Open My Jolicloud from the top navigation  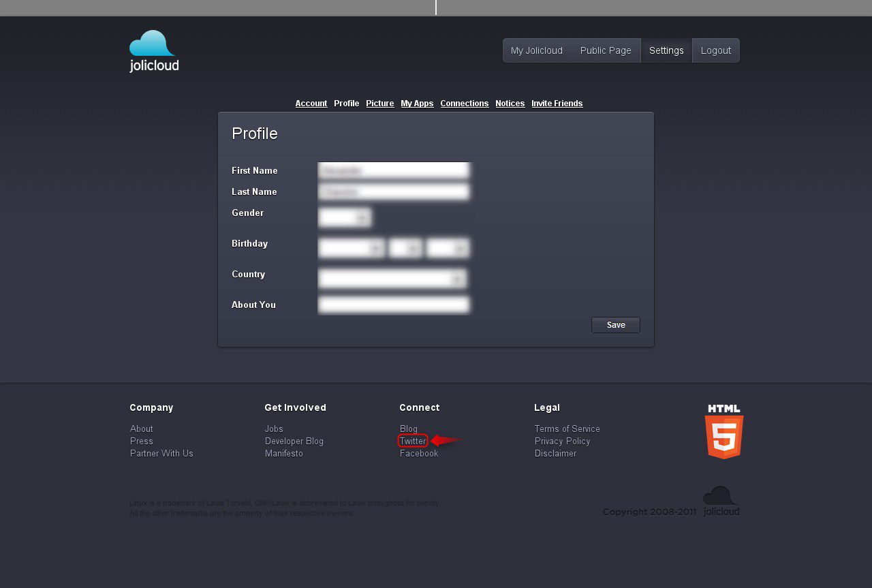tap(537, 50)
